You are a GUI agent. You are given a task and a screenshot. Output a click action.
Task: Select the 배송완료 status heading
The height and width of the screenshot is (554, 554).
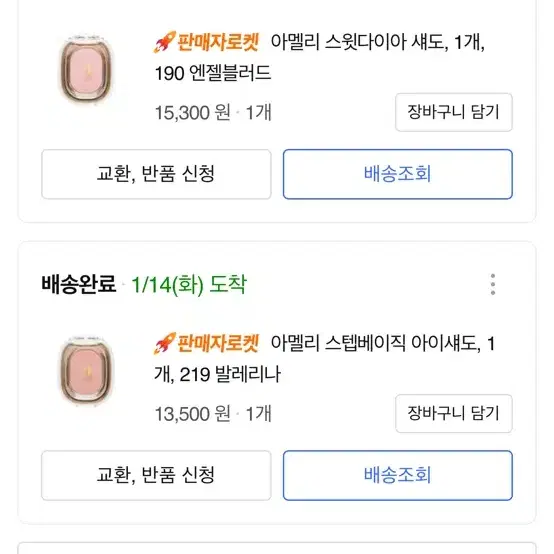pyautogui.click(x=78, y=284)
